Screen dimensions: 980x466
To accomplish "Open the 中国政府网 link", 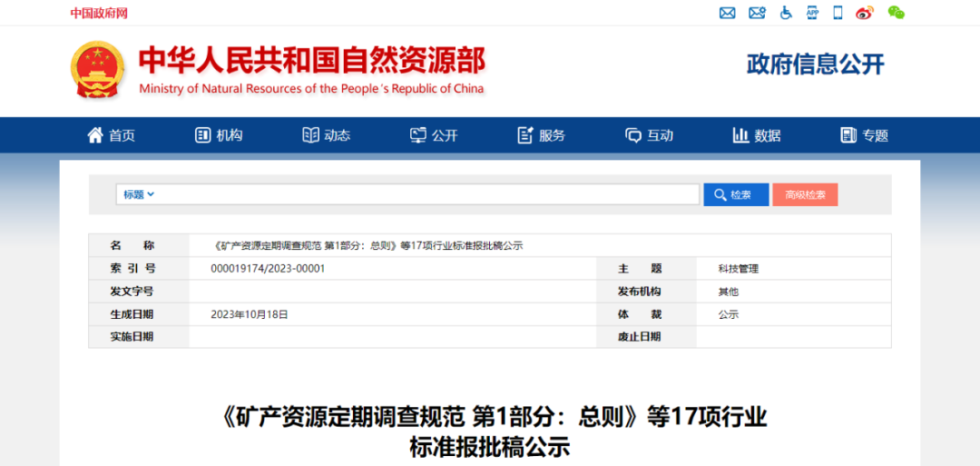I will [x=99, y=13].
